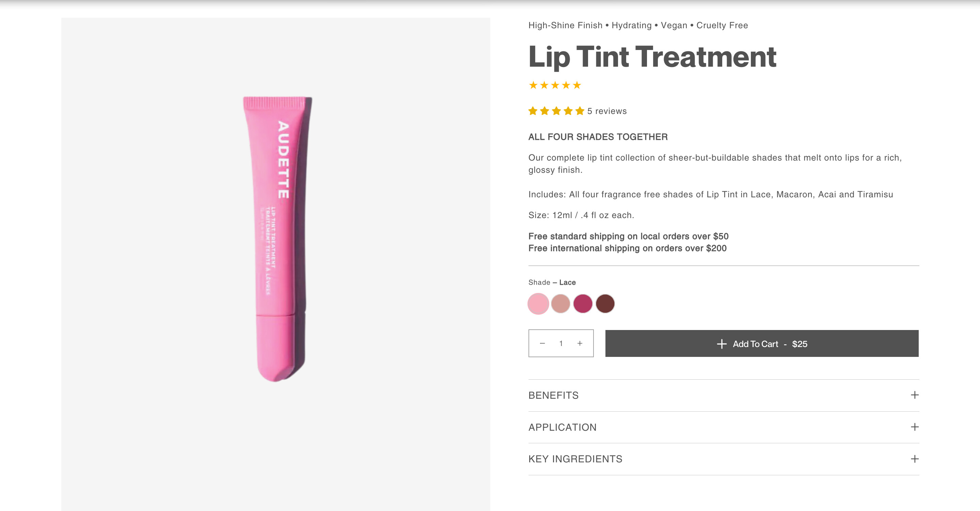Click the quantity number field
Viewport: 980px width, 511px height.
click(561, 343)
